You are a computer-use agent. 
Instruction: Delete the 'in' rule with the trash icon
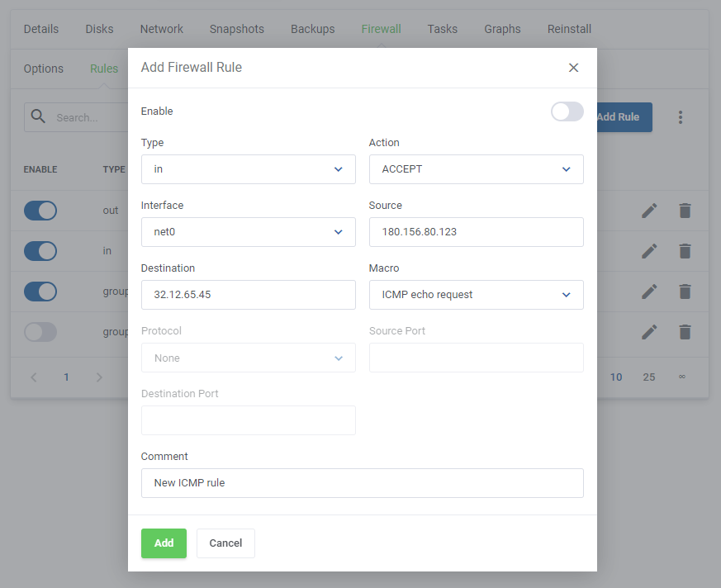(685, 251)
